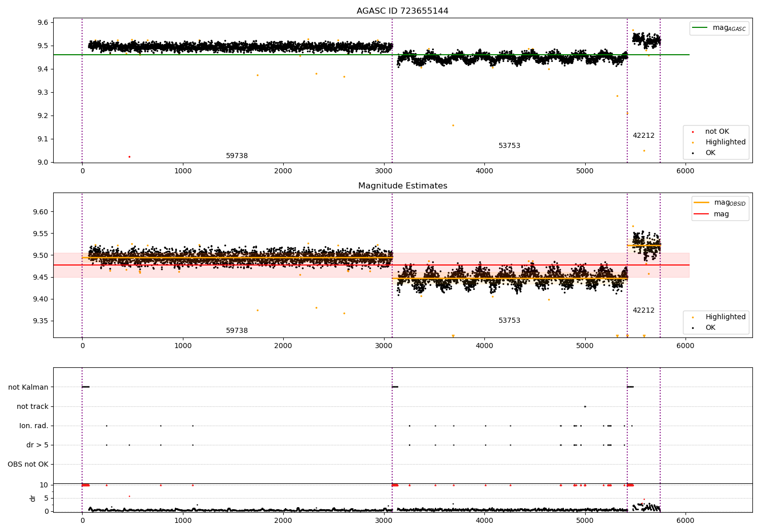
Task: Click the 'not track' flag marker near 5000
Action: pyautogui.click(x=585, y=406)
